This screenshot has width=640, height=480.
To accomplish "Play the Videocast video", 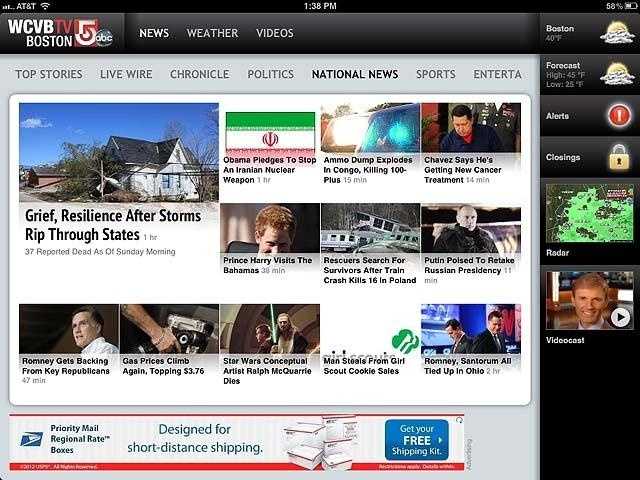I will (x=620, y=317).
